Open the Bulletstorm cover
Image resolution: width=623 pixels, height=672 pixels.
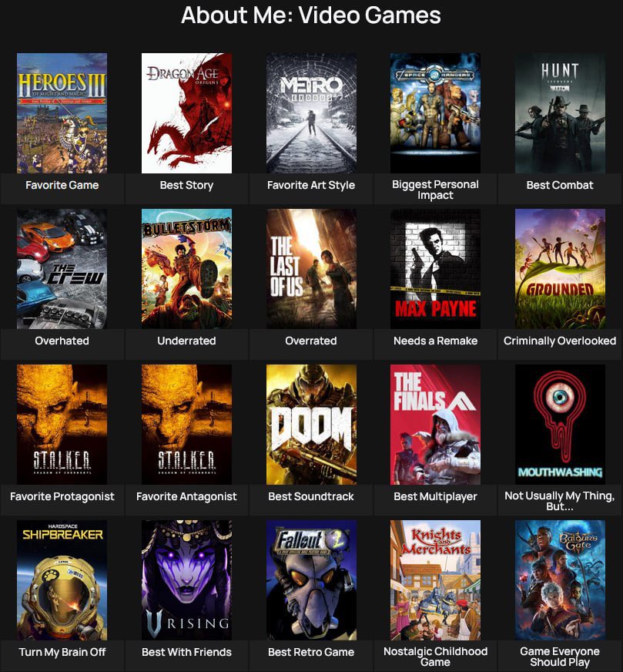point(186,269)
